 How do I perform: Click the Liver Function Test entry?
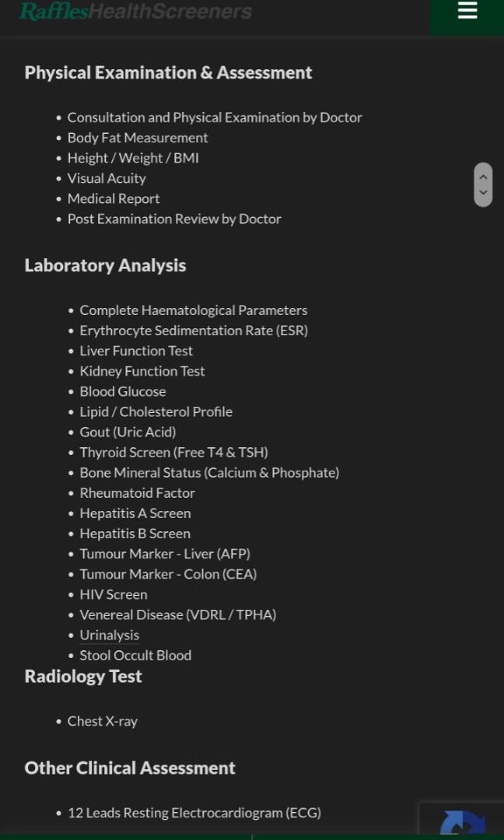pyautogui.click(x=136, y=351)
